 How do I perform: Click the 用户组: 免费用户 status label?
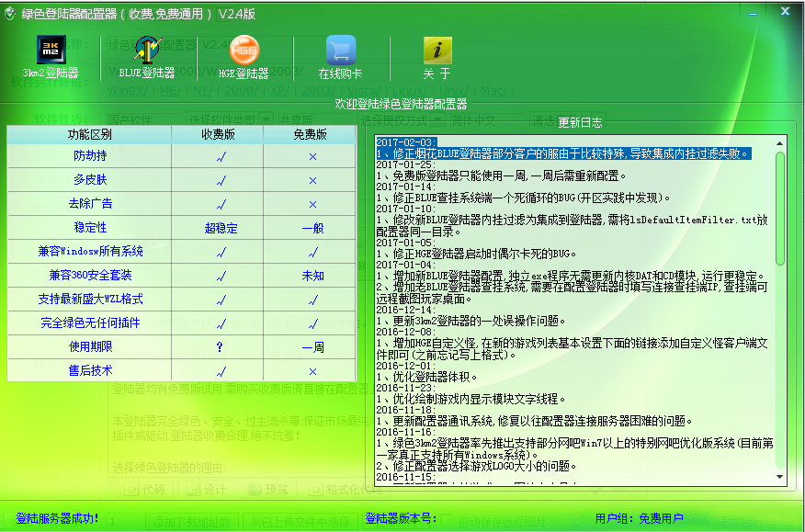click(x=639, y=518)
